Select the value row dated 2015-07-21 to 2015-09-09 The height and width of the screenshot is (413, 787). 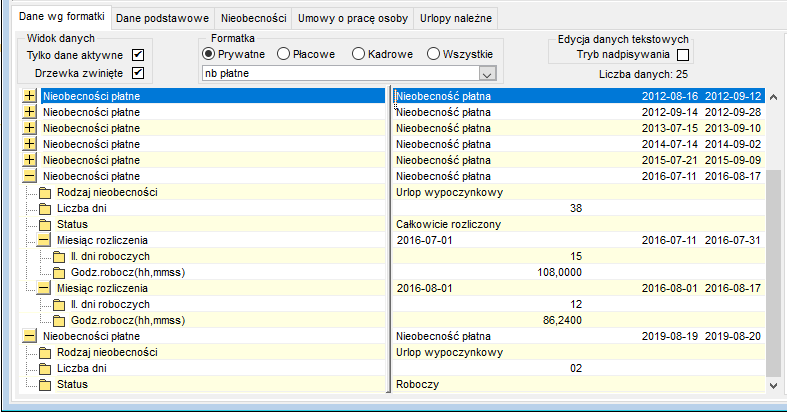pyautogui.click(x=579, y=160)
